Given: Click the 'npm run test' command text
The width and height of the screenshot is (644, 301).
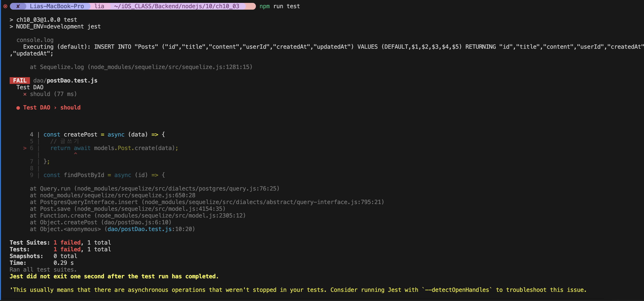Looking at the screenshot, I should pyautogui.click(x=280, y=6).
